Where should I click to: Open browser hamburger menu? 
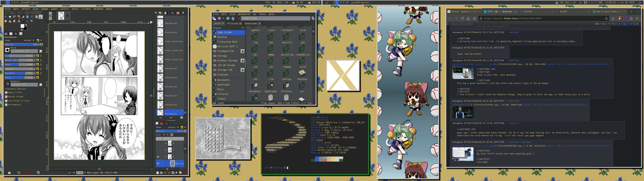pyautogui.click(x=637, y=18)
